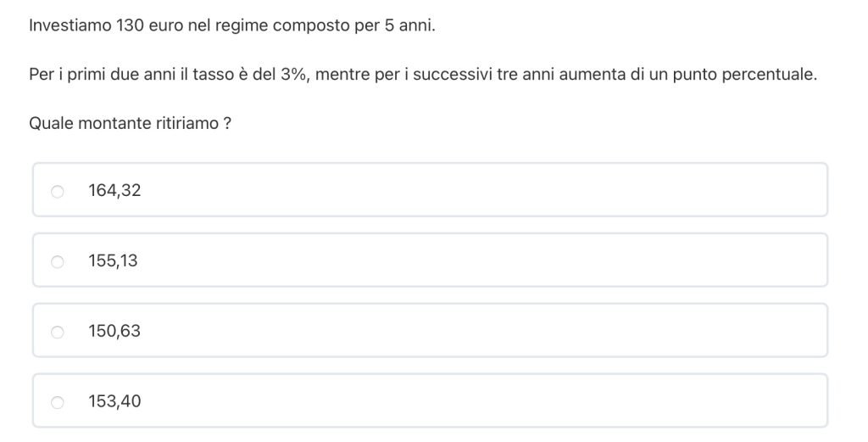The image size is (868, 442).
Task: Select the radio button for 164,32
Action: pos(58,192)
